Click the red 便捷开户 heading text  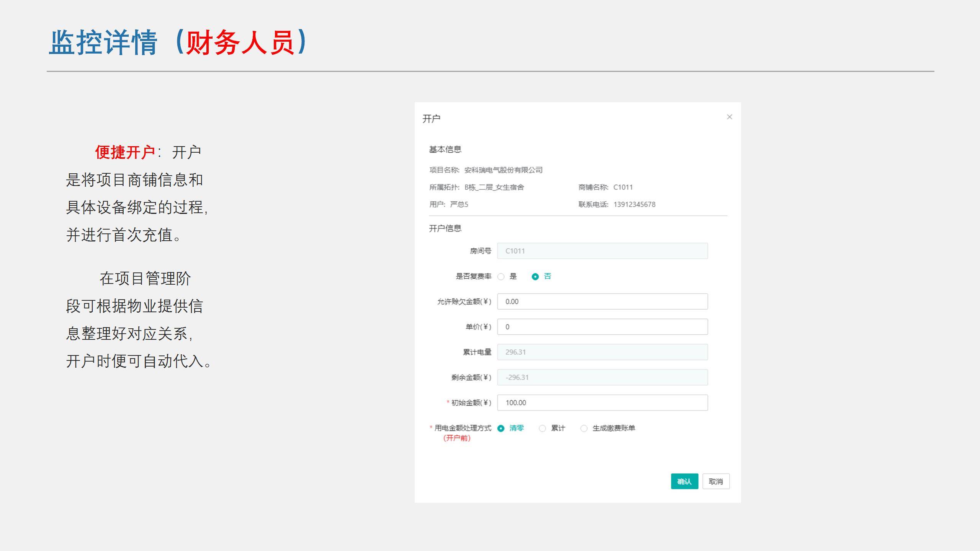(x=125, y=152)
